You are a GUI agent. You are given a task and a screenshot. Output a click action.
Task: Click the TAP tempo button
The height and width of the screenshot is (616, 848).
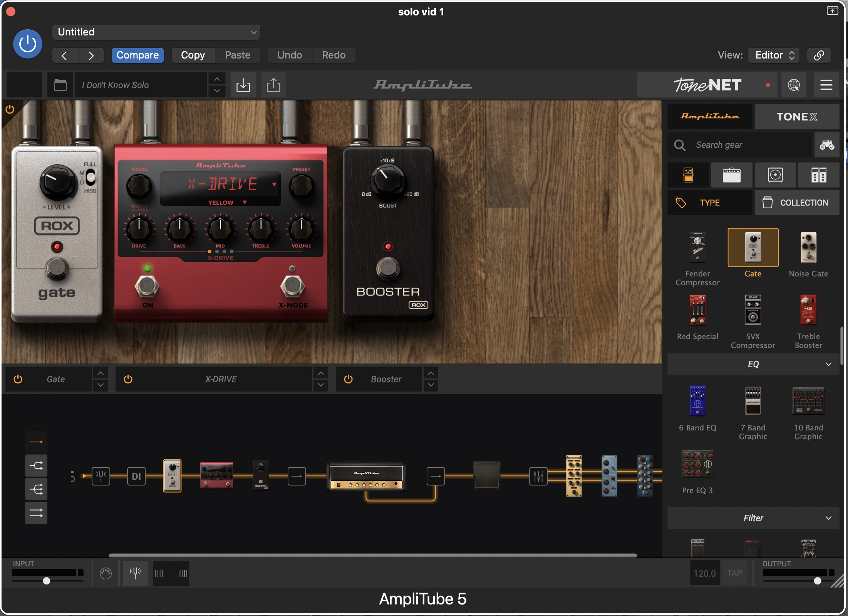click(734, 573)
